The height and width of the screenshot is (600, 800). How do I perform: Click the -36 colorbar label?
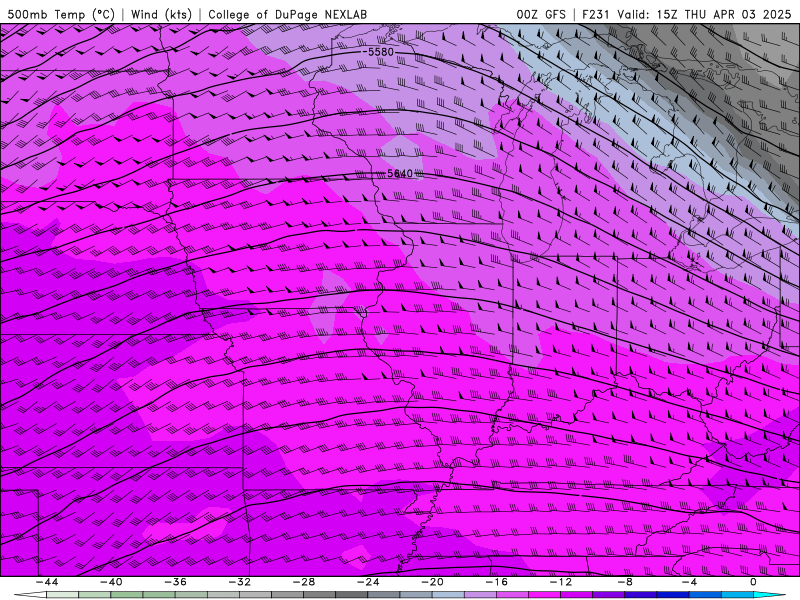[175, 582]
